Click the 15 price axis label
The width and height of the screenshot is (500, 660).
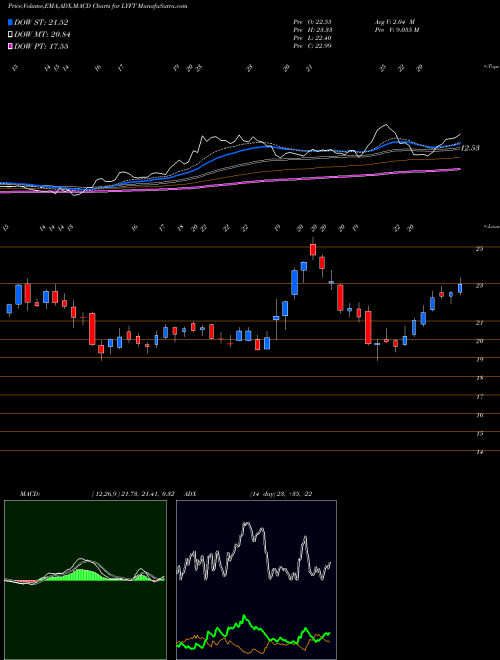[479, 434]
